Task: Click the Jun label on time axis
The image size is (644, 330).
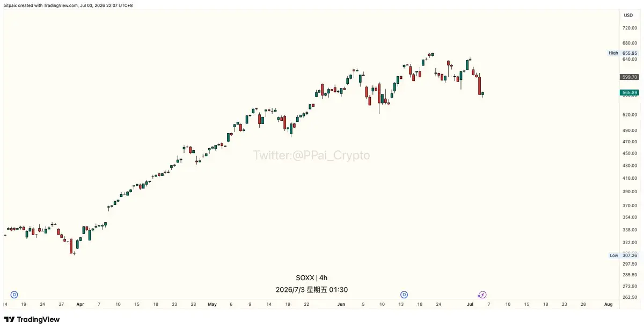Action: (341, 304)
